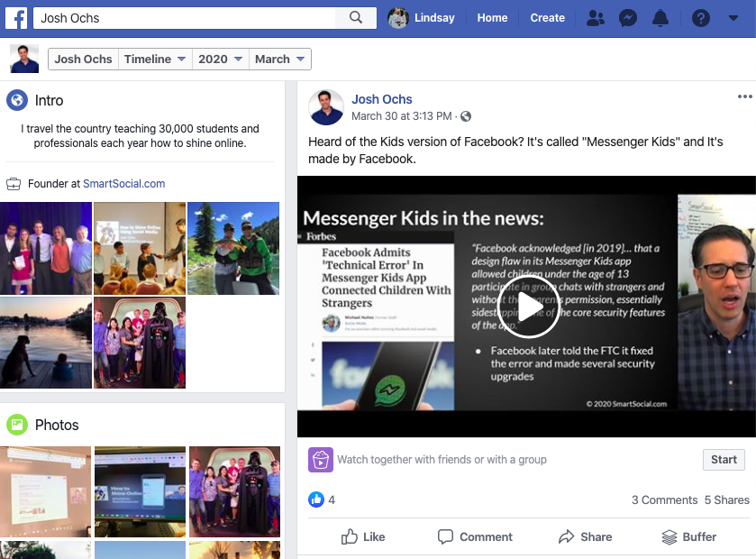Open the Timeline dropdown
The height and width of the screenshot is (559, 756).
[155, 59]
